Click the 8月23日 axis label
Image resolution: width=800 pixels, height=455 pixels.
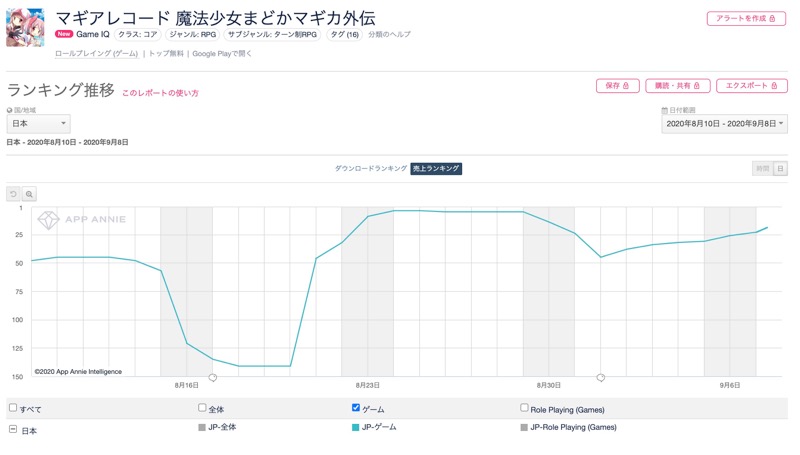click(367, 385)
